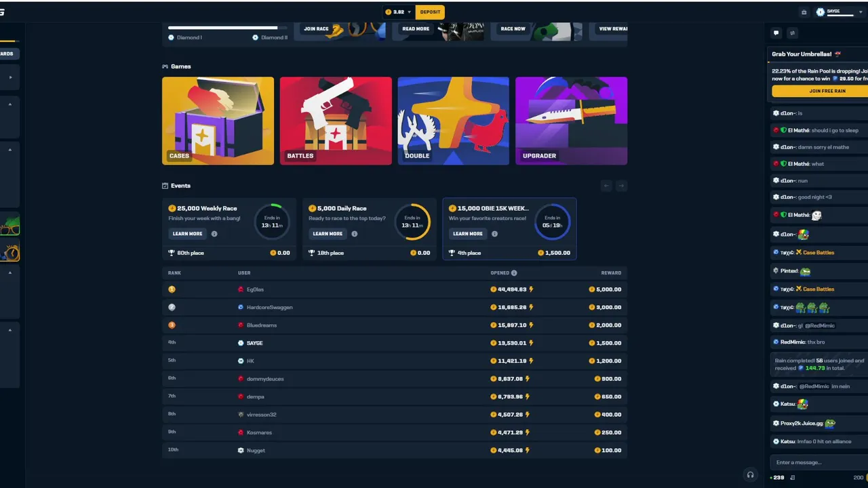Click the coin icon next to balance 3.82

(389, 12)
